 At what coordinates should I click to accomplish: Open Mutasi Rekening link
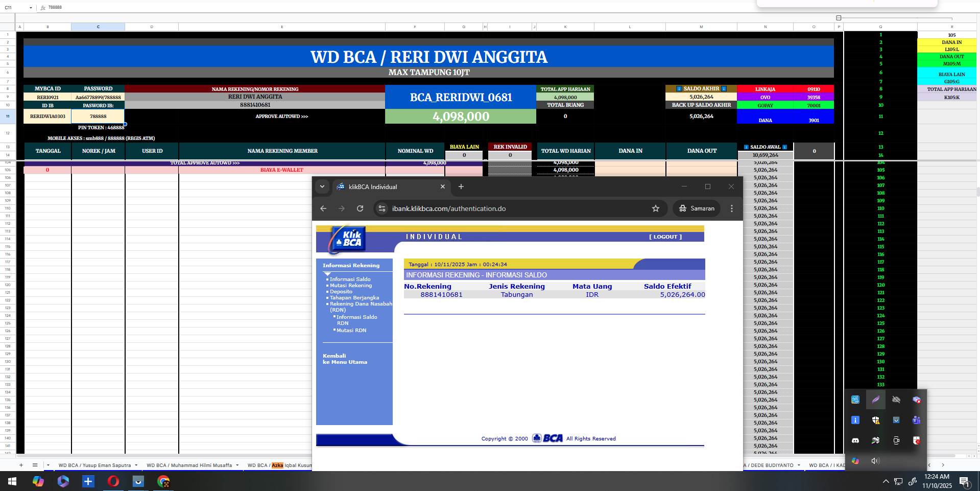pos(351,285)
